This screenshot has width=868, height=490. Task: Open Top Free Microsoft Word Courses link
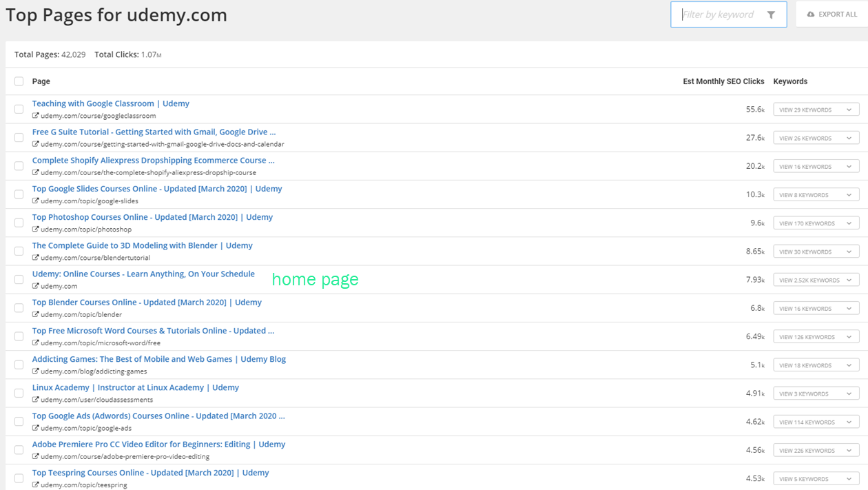(153, 331)
